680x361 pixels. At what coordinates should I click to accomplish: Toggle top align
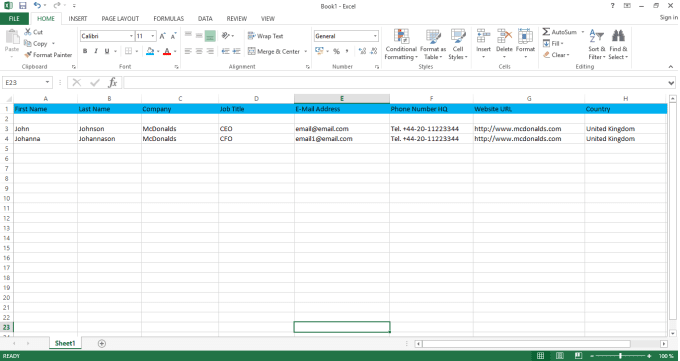coord(188,36)
